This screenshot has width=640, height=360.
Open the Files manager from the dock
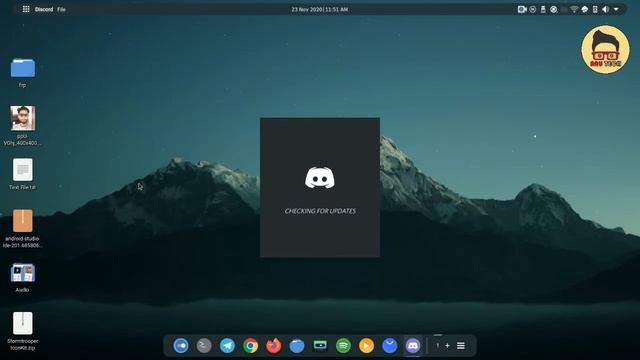click(x=297, y=346)
